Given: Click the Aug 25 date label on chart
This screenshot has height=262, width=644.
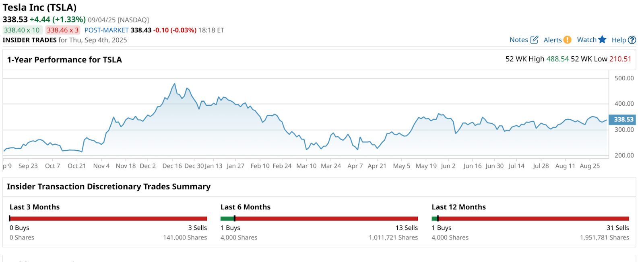Looking at the screenshot, I should pyautogui.click(x=590, y=166).
